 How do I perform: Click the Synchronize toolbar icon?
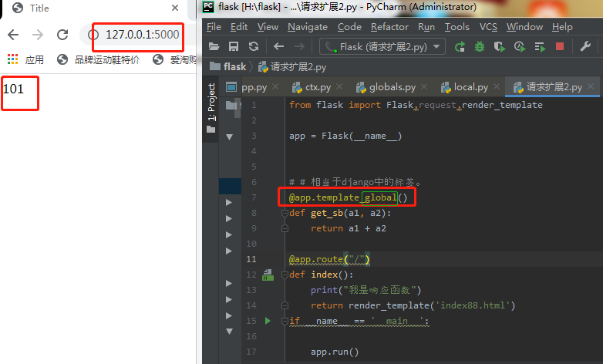254,47
